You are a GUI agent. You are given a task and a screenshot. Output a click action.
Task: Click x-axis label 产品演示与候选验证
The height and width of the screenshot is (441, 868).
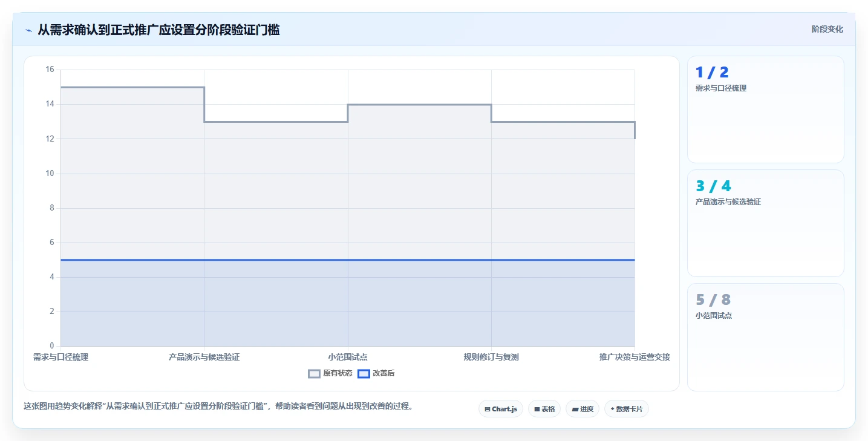[x=204, y=357]
